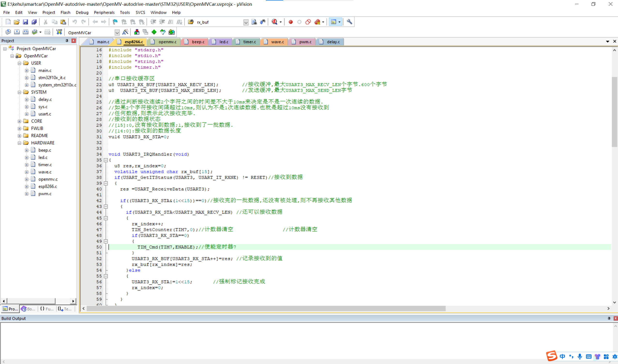618x364 pixels.
Task: Click the Save All icon
Action: [34, 22]
